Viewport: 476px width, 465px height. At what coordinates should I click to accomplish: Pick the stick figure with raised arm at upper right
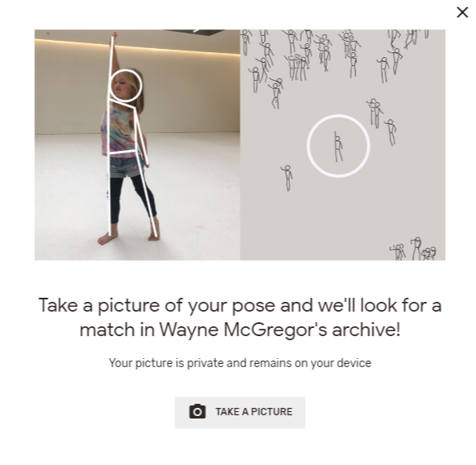(x=395, y=61)
